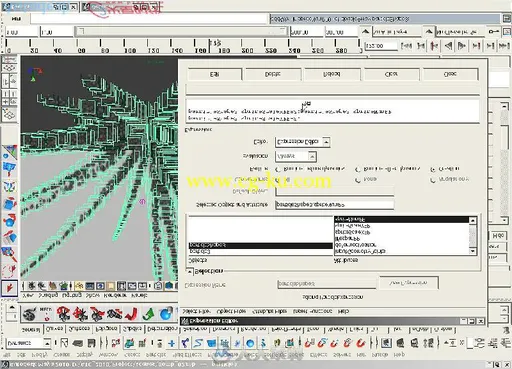Open the menu set dropdown on status line
Viewport: 512px width, 369px height.
28,343
